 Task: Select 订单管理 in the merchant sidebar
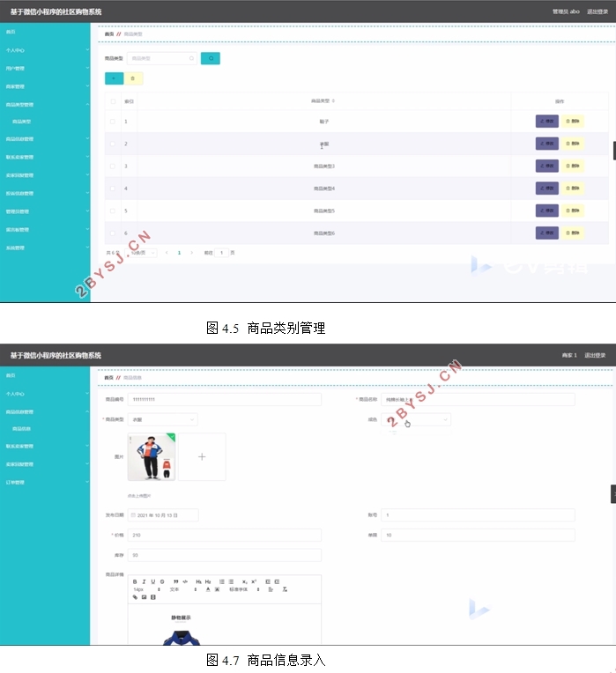(x=44, y=482)
